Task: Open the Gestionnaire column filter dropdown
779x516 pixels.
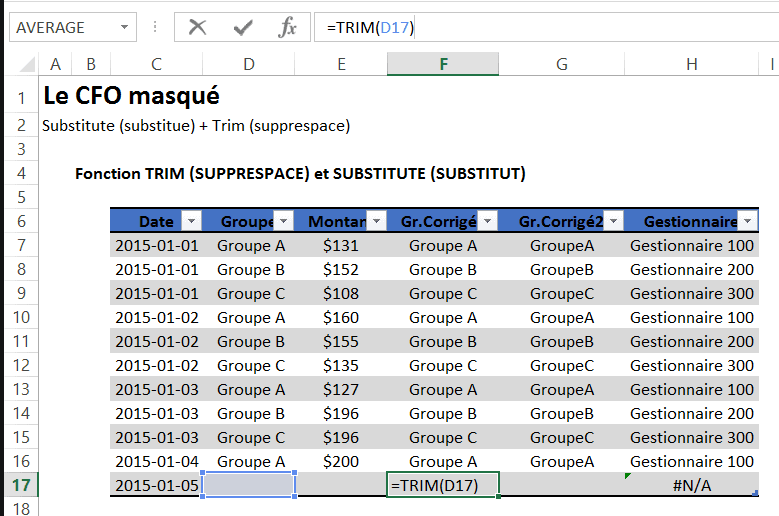Action: click(748, 222)
